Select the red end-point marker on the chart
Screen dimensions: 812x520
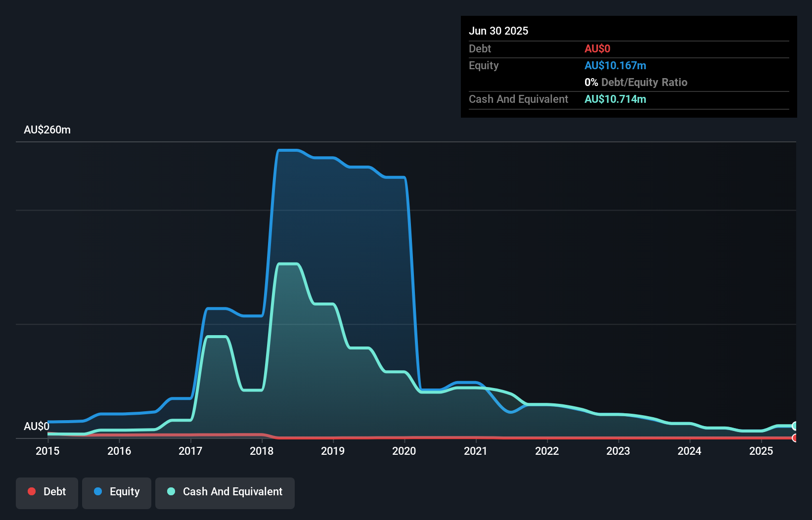click(795, 438)
